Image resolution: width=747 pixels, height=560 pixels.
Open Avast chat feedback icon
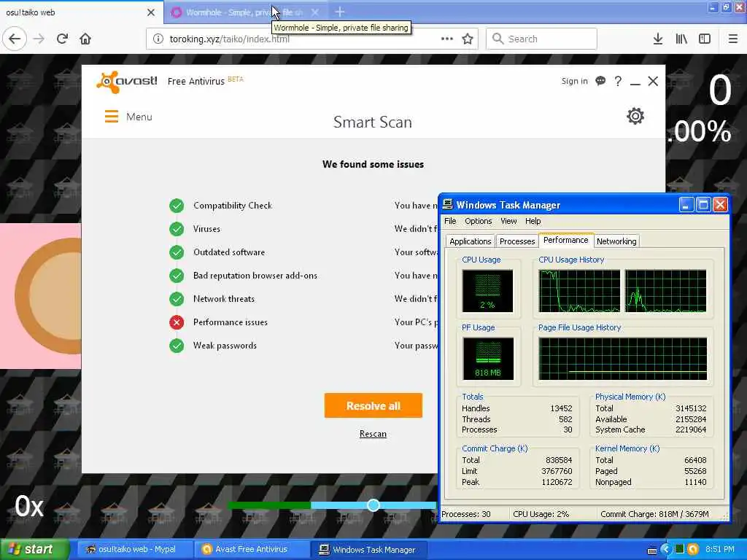pos(601,81)
